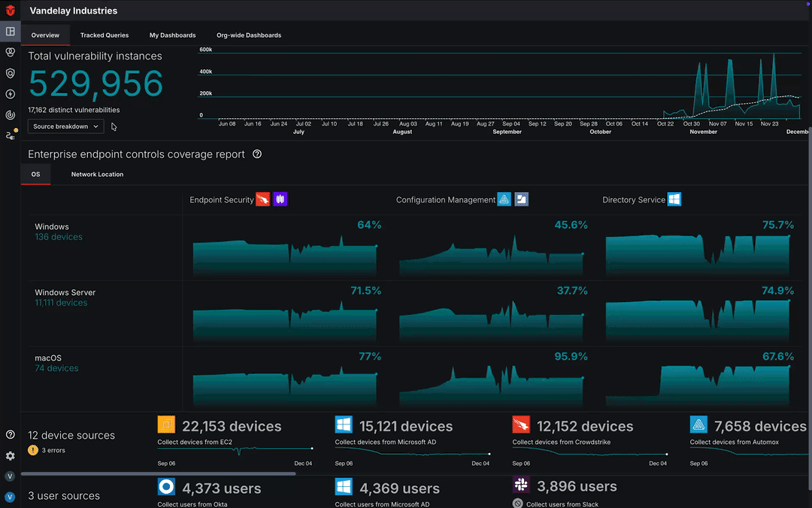Screen dimensions: 812x508
Task: Click the Okta icon next to 4,373 users
Action: tap(166, 487)
